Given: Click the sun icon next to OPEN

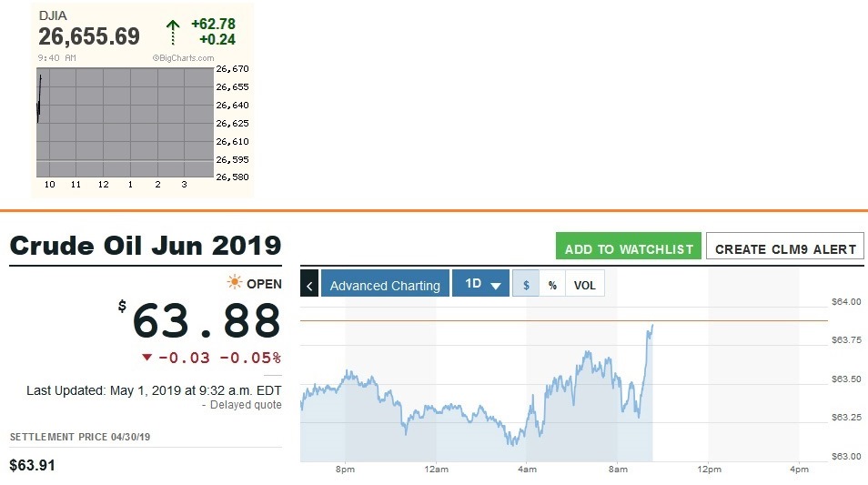Looking at the screenshot, I should pos(234,284).
